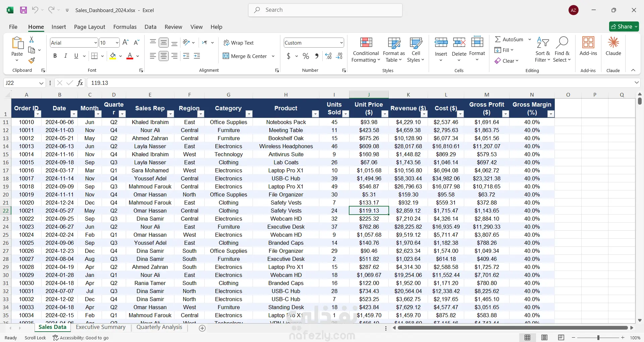The height and width of the screenshot is (342, 644).
Task: Open Find & Select menu
Action: [x=562, y=50]
